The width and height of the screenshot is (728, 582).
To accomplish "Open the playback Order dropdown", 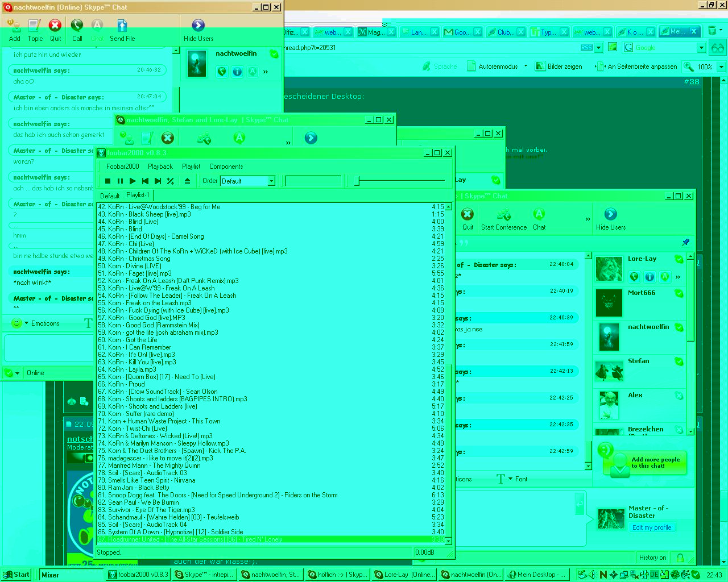I will tap(271, 181).
